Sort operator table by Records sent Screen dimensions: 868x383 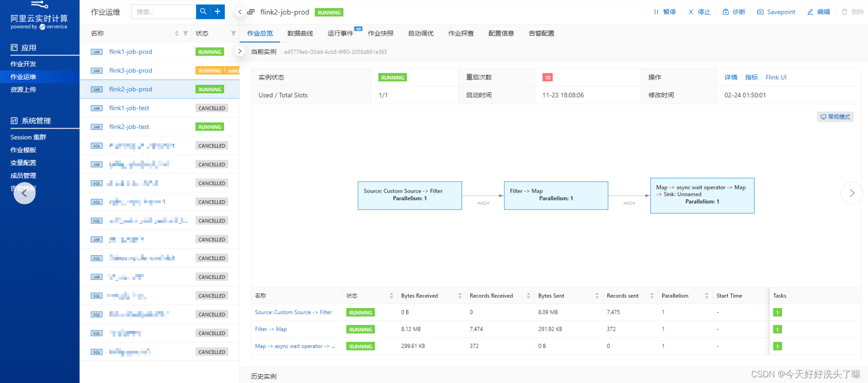tap(652, 295)
